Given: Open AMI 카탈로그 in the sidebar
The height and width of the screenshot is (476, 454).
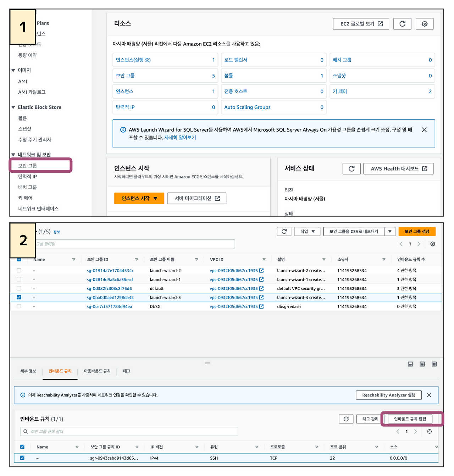Looking at the screenshot, I should pos(32,92).
